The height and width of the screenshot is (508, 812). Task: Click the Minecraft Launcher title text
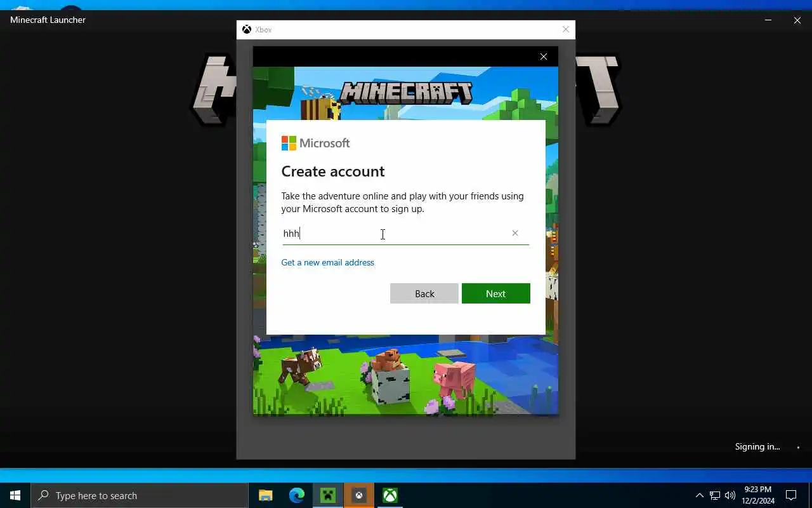(48, 20)
